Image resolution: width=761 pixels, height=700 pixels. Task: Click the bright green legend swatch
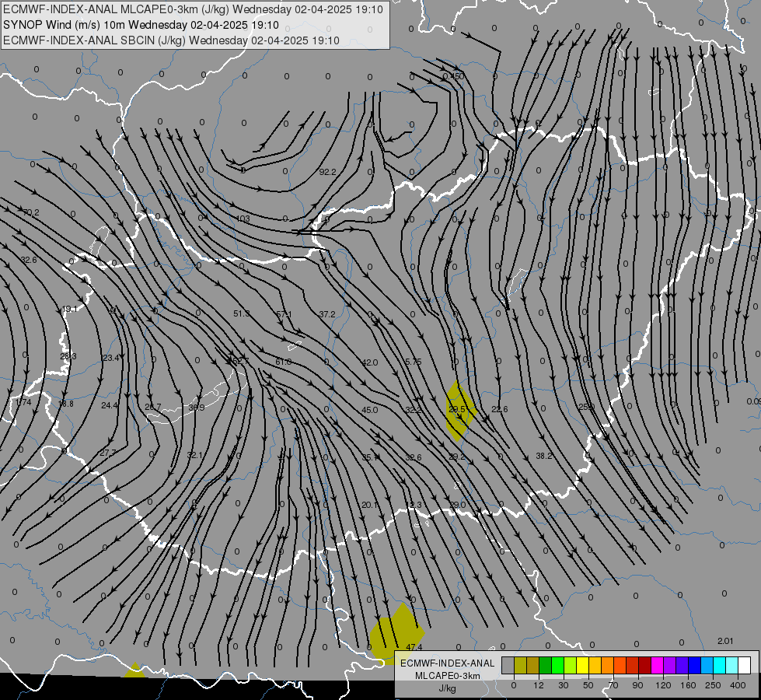tap(557, 665)
